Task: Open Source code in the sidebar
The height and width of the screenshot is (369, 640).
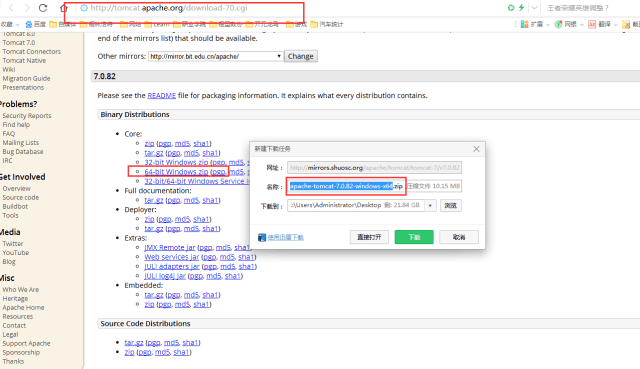Action: [x=21, y=197]
